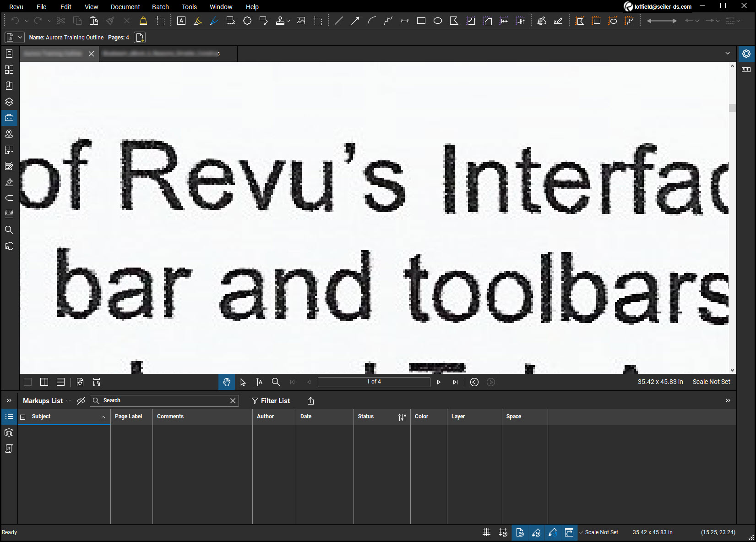Open the Batch menu

160,7
